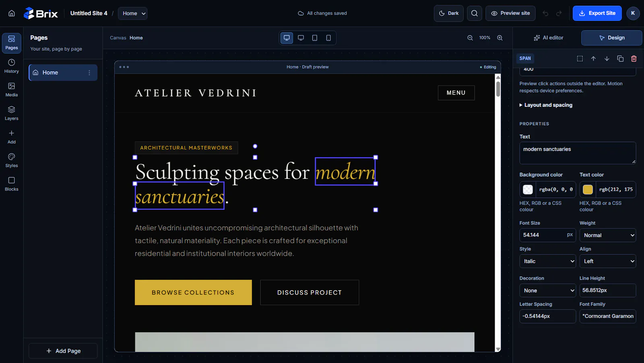This screenshot has width=644, height=363.
Task: Click the redo arrow
Action: (x=559, y=13)
